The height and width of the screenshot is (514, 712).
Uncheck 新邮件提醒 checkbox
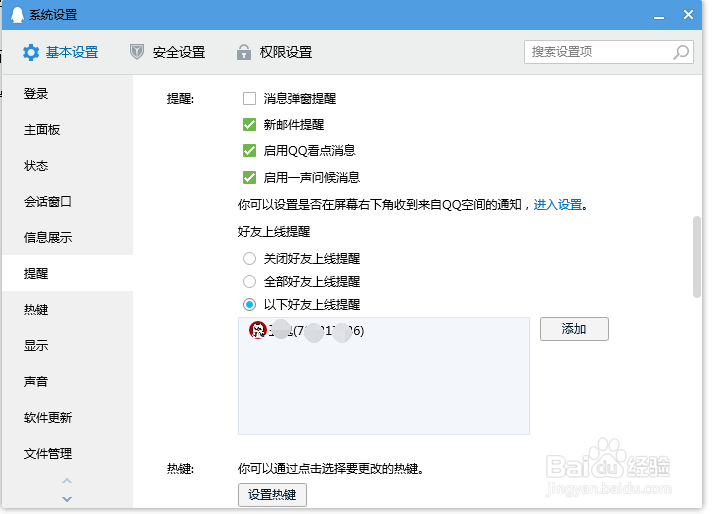point(249,124)
